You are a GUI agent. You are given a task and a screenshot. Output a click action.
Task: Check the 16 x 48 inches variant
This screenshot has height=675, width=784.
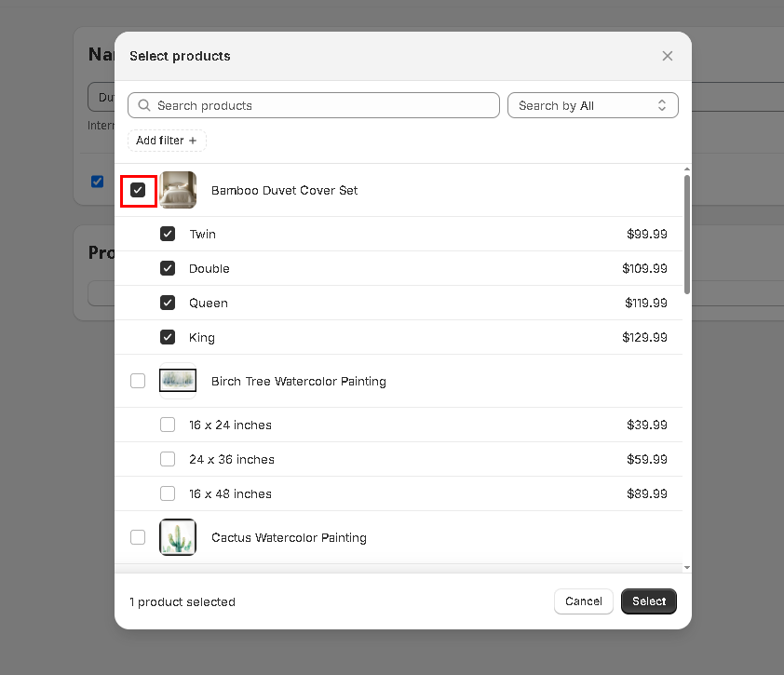click(168, 494)
